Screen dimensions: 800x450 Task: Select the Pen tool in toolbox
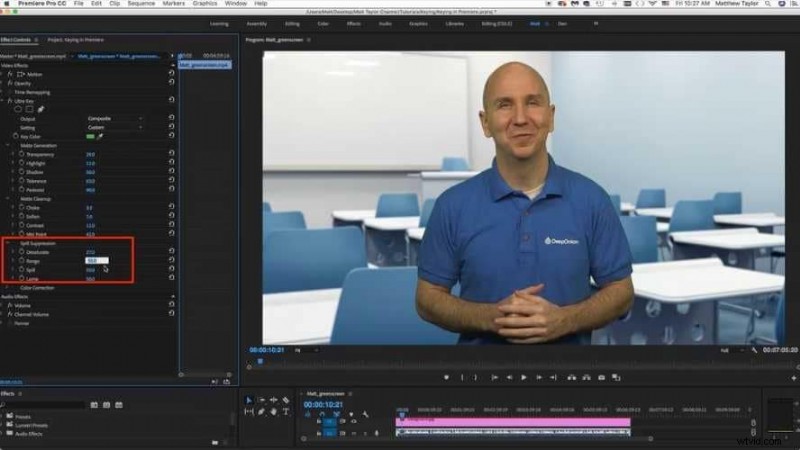(261, 411)
